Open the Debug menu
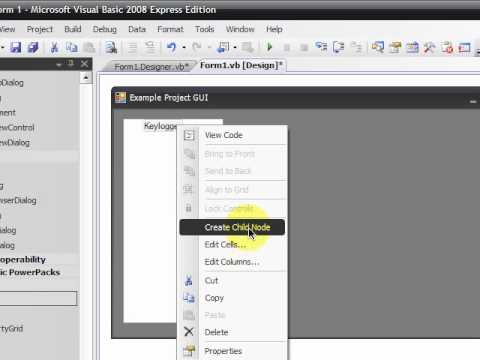 click(105, 29)
